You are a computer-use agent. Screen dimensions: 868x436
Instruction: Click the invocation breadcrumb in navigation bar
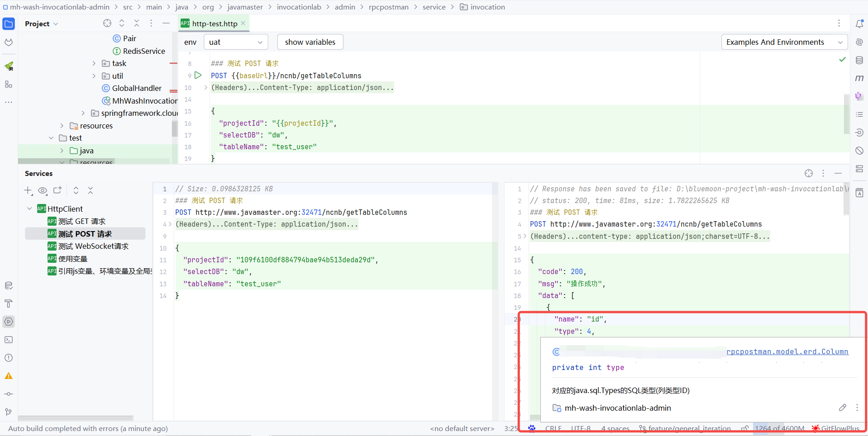(487, 7)
